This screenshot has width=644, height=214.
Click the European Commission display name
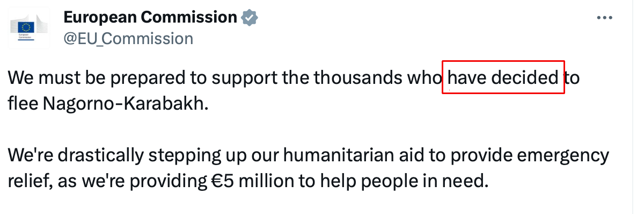(x=150, y=17)
